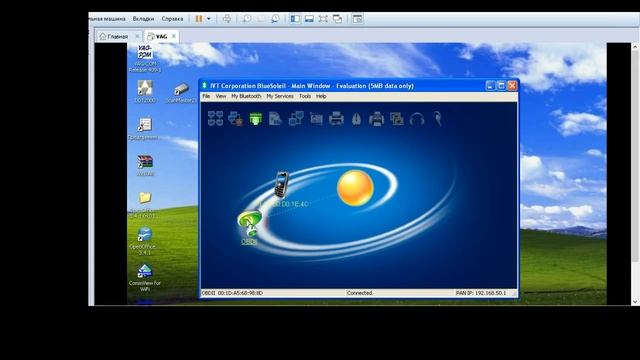Viewport: 640px width, 360px height.
Task: Open the BlueSoleil File menu
Action: click(x=206, y=96)
